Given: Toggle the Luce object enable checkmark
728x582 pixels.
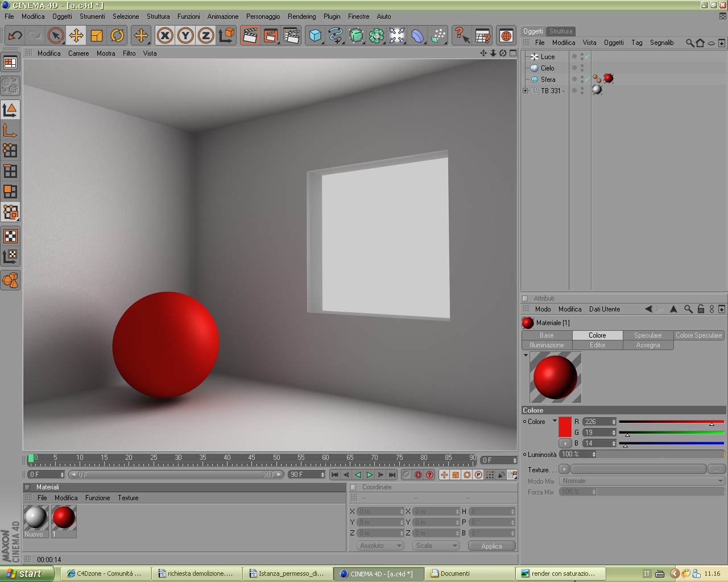Looking at the screenshot, I should click(587, 57).
